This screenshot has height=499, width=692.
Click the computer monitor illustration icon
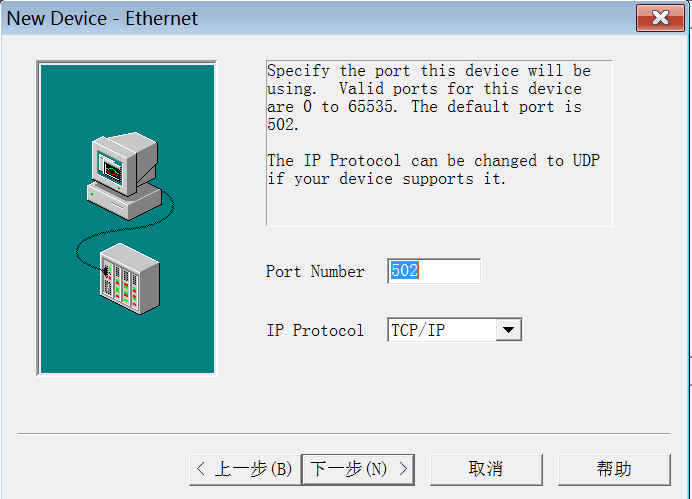tap(116, 159)
